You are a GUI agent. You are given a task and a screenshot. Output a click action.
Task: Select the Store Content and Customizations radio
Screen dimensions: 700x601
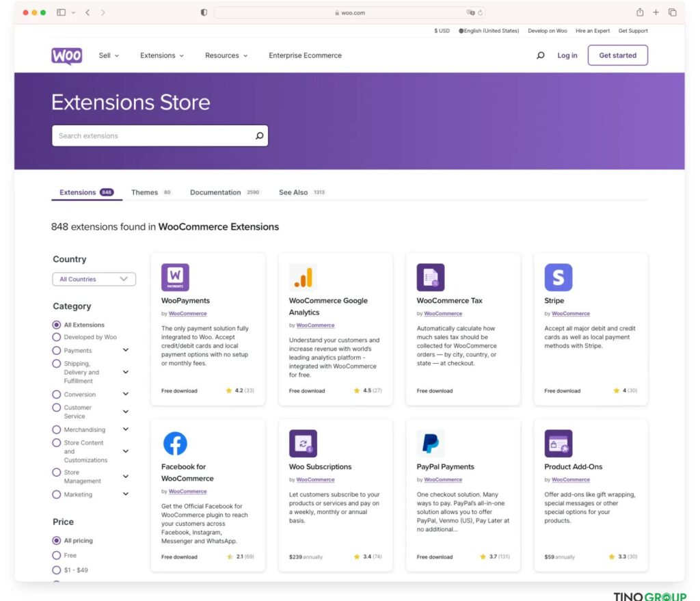pyautogui.click(x=56, y=442)
